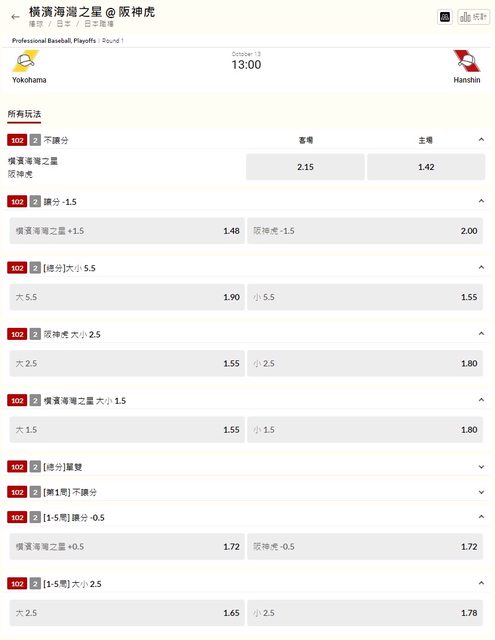495x640 pixels.
Task: Open the 日本 breadcrumb link
Action: click(x=63, y=24)
